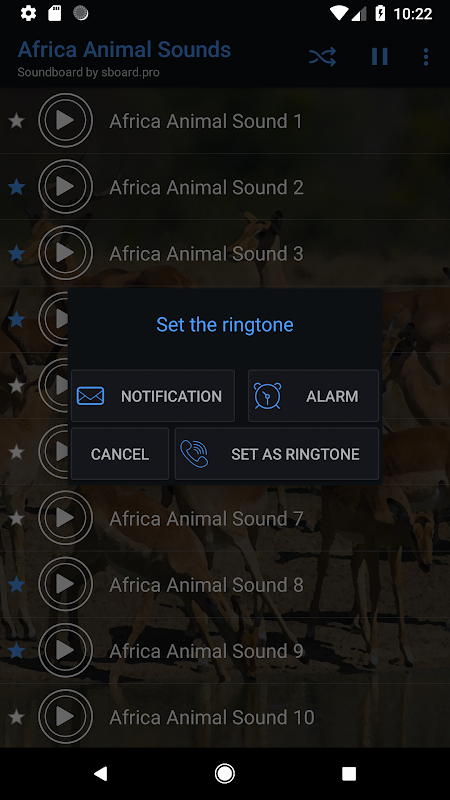
Task: Tap the shuffle icon in header
Action: pos(322,57)
